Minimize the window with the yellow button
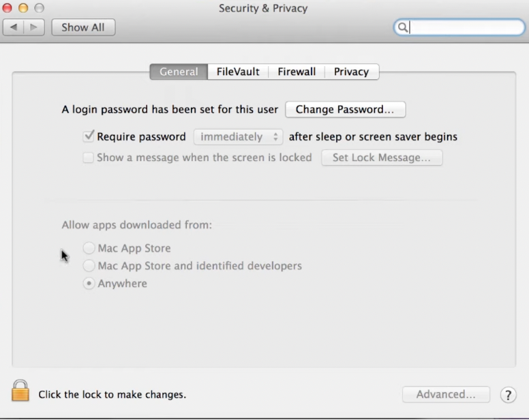 [x=23, y=8]
